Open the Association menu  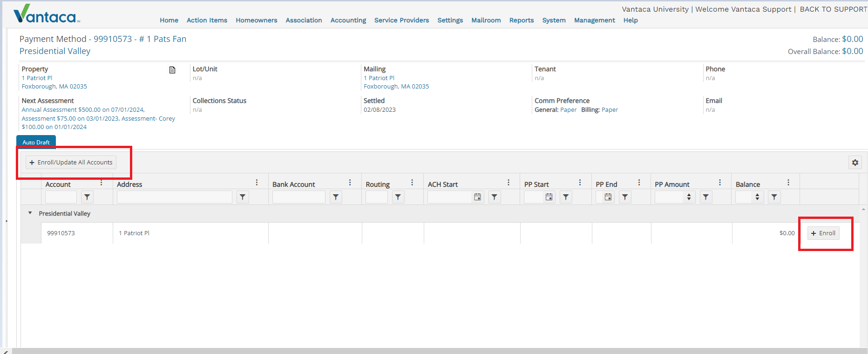[x=304, y=20]
